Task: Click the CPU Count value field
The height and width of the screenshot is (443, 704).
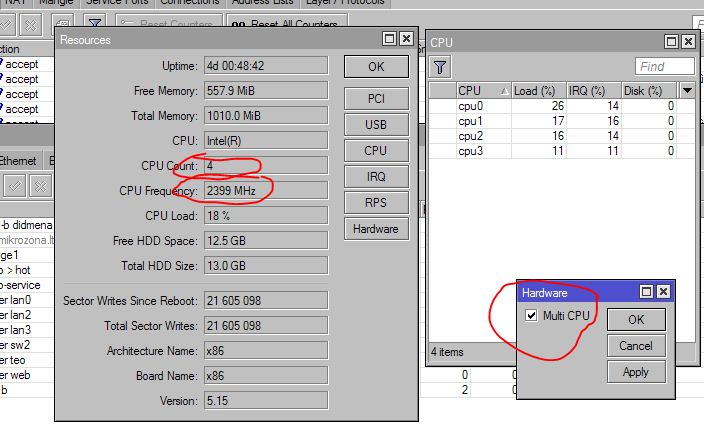Action: coord(266,166)
